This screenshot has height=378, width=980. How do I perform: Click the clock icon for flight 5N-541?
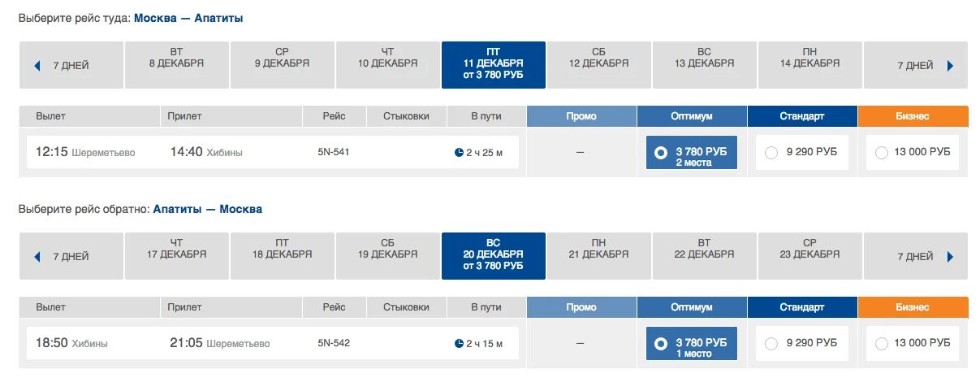tap(459, 152)
